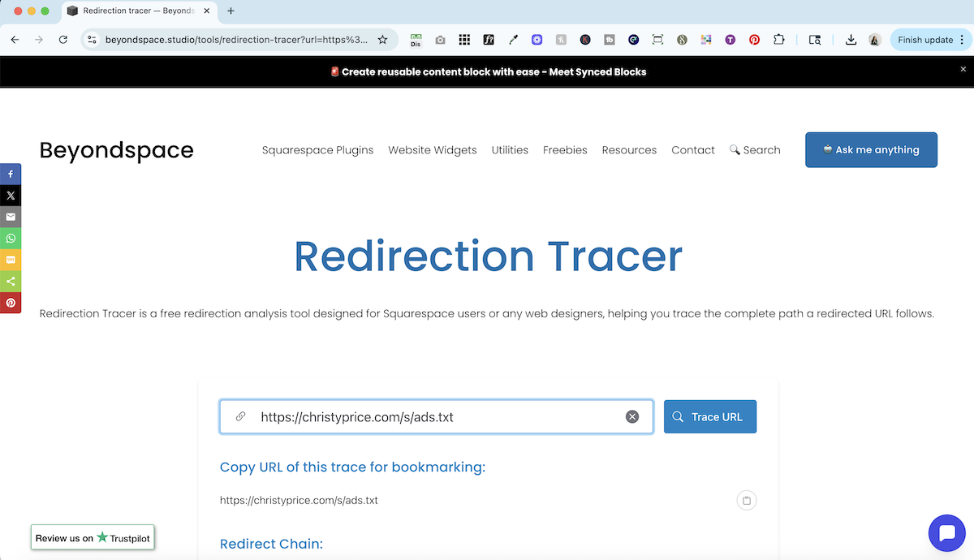The height and width of the screenshot is (560, 974).
Task: Open the Pinterest browser extension
Action: pos(754,39)
